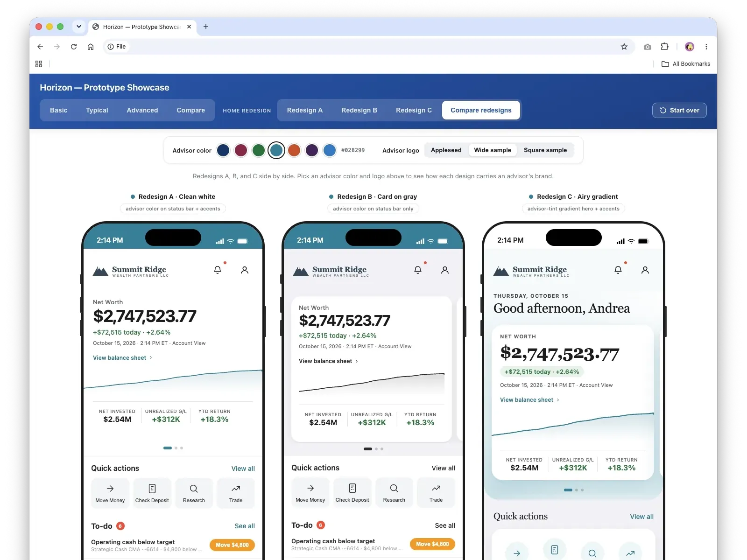
Task: Tap search quick action icon in Redesign C
Action: coord(592,553)
